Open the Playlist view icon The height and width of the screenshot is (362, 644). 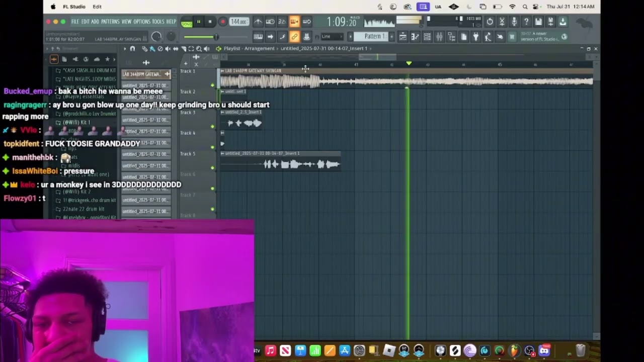pos(403,36)
